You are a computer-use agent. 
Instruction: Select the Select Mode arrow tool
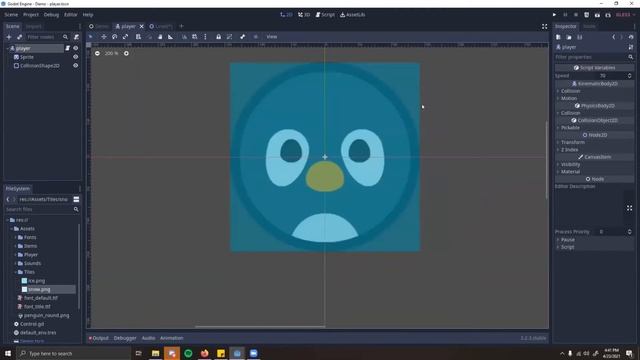pos(91,37)
